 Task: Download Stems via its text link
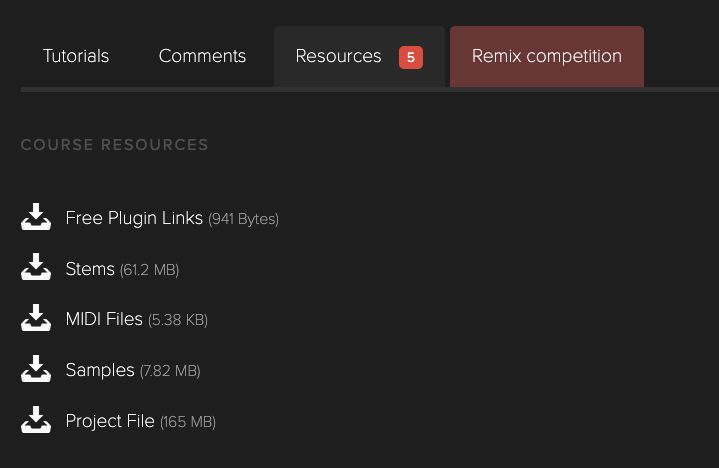(90, 268)
